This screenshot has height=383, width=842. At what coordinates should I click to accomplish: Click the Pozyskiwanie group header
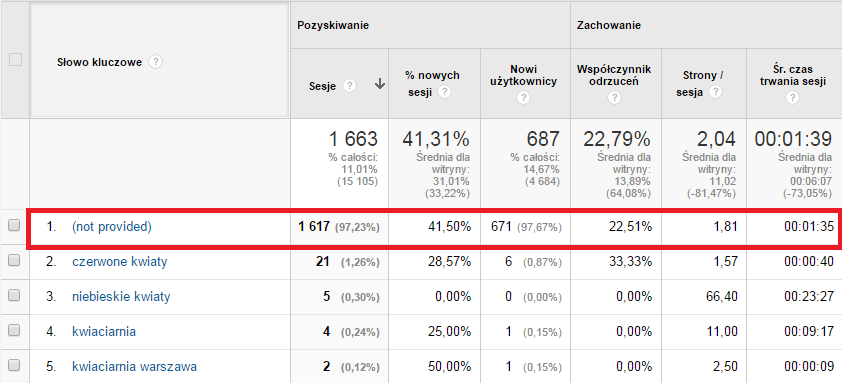tap(333, 25)
